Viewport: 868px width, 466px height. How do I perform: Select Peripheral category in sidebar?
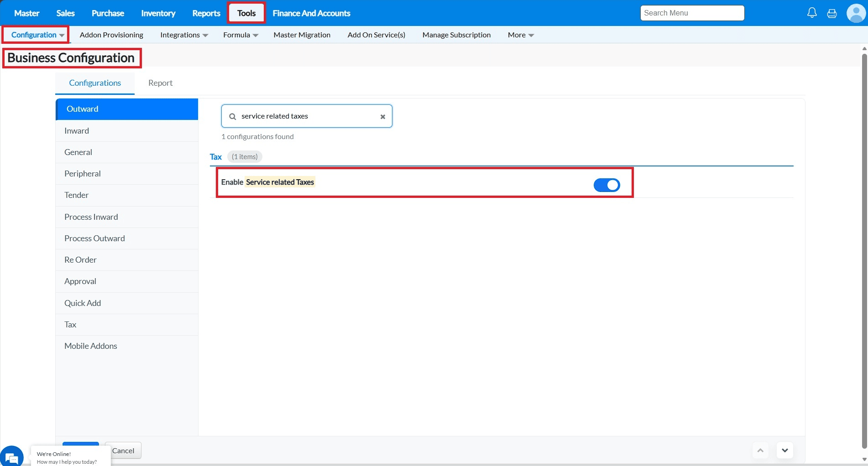point(127,174)
